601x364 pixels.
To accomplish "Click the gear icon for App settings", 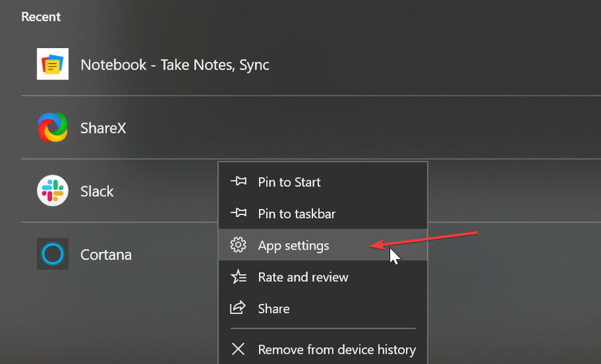I will click(238, 245).
